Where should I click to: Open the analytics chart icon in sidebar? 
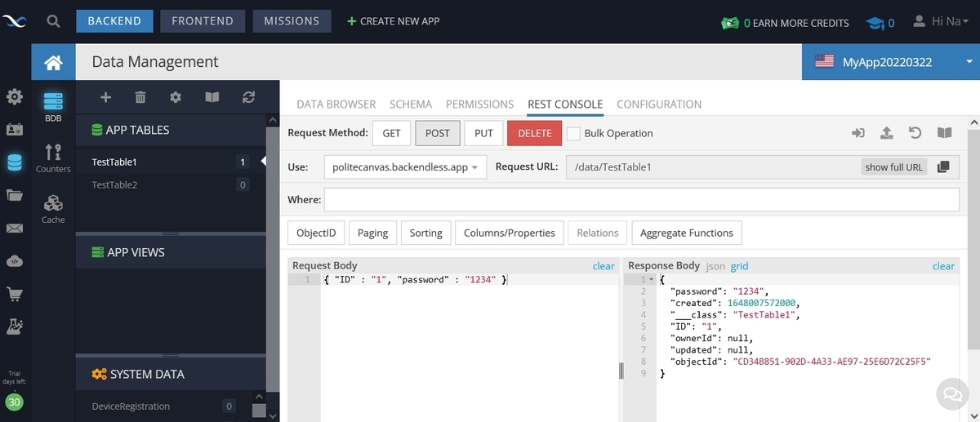click(x=15, y=326)
